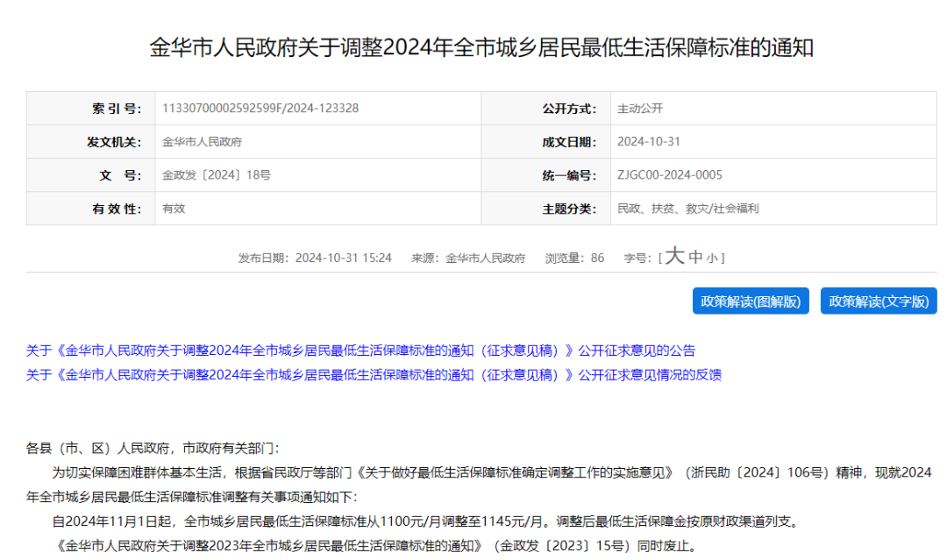Open the 公开征求意见的公告 link
This screenshot has height=560, width=947.
360,351
